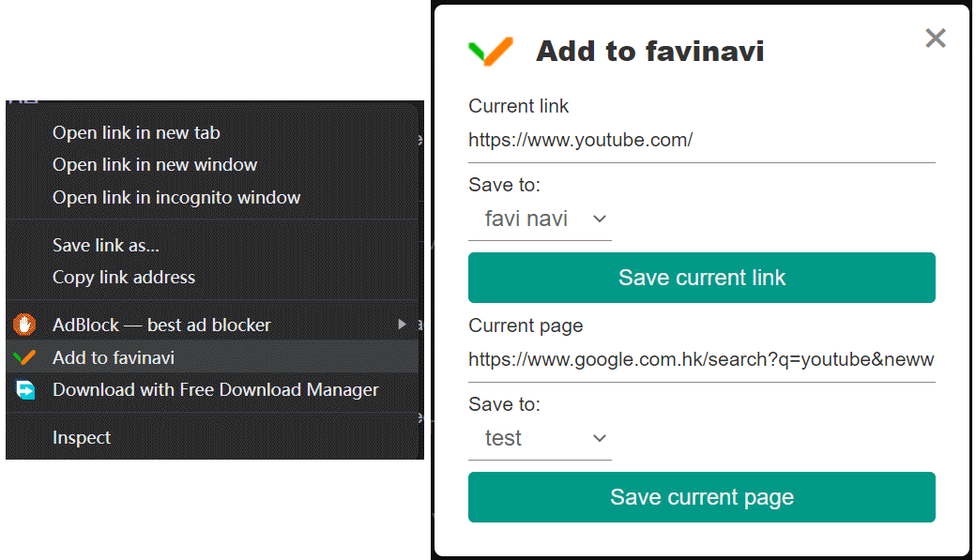Image resolution: width=976 pixels, height=560 pixels.
Task: Select 'Copy link address'
Action: point(123,277)
